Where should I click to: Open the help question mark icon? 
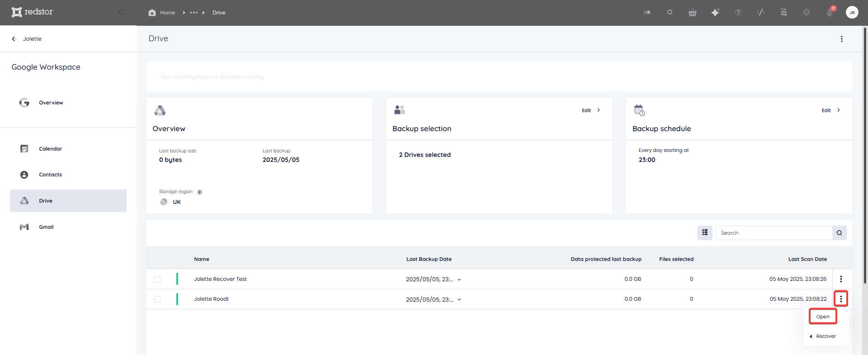click(738, 13)
